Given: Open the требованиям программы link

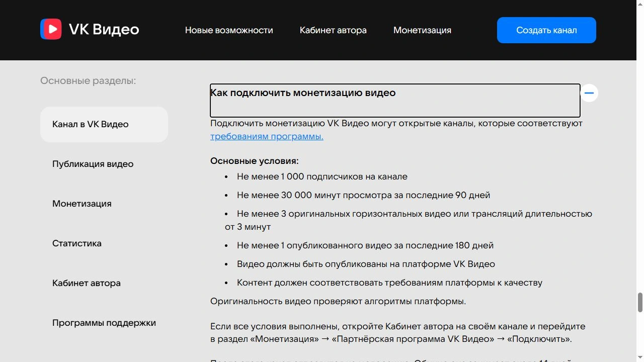Looking at the screenshot, I should click(x=267, y=136).
